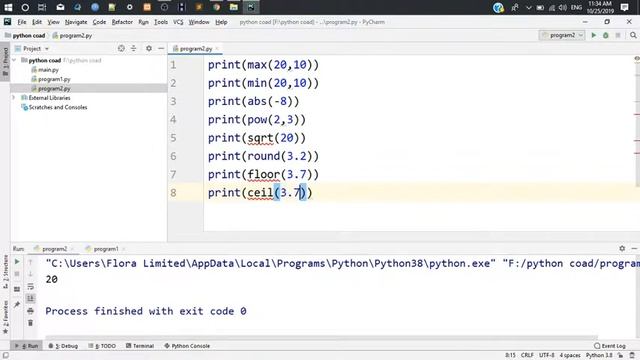640x360 pixels.
Task: Open the Windows Start menu
Action: (8, 7)
